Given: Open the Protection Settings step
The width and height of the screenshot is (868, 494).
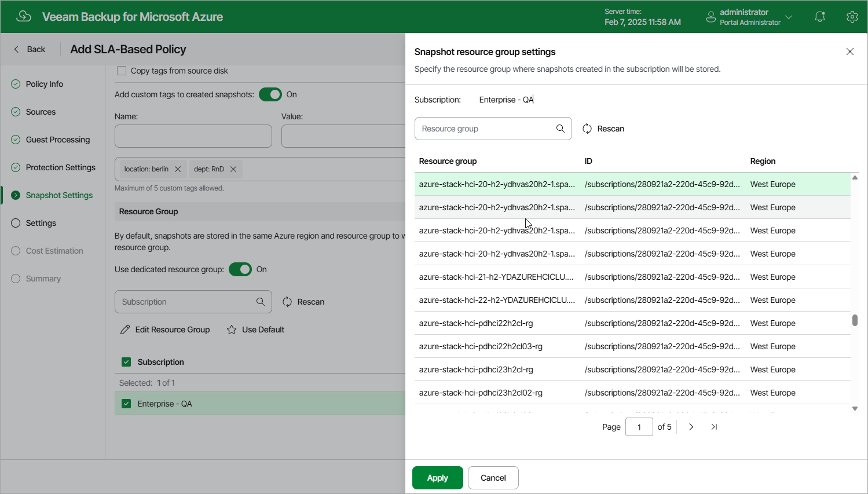Looking at the screenshot, I should tap(60, 167).
